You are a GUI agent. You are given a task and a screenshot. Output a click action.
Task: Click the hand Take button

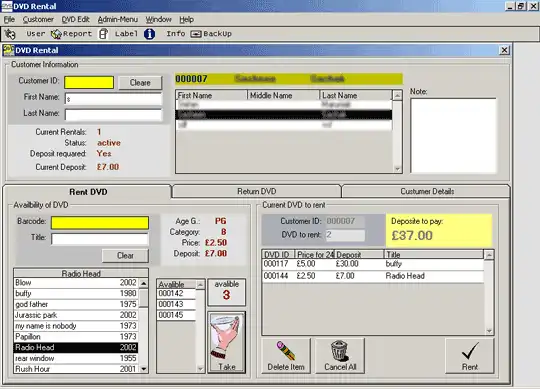coord(227,342)
